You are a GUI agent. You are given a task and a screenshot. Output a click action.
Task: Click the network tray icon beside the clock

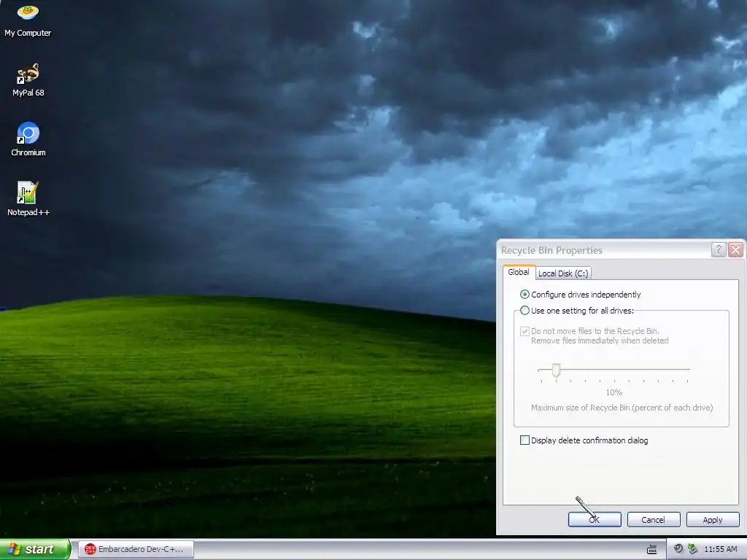(692, 548)
